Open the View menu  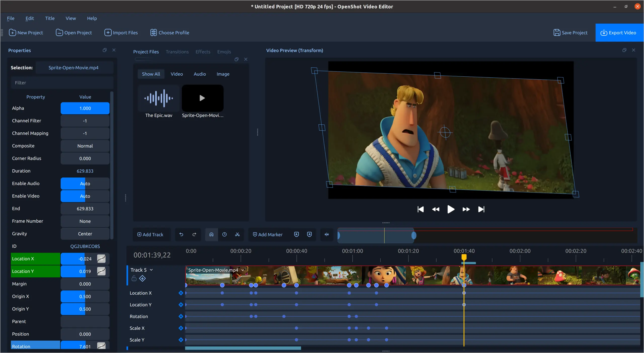[71, 18]
